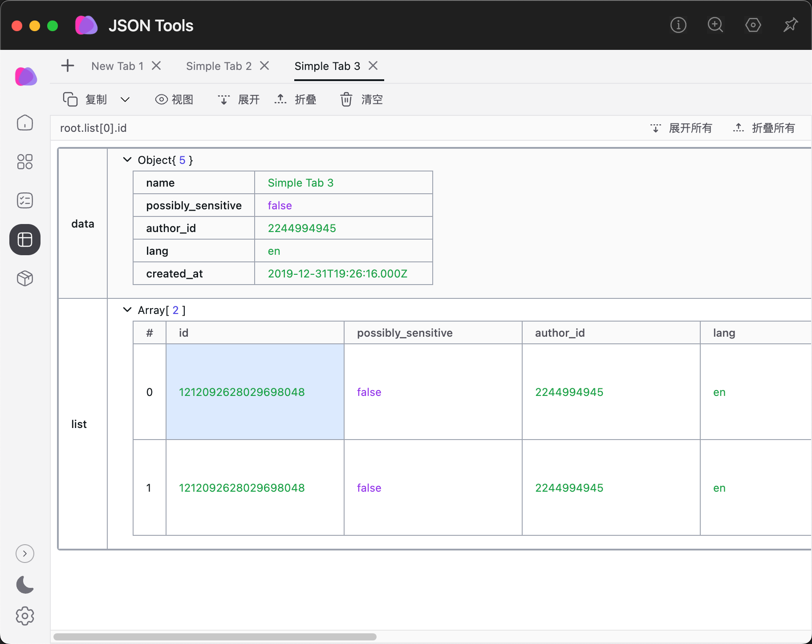Screen dimensions: 812x644
Task: Click the 'lang' column header in list table
Action: [756, 333]
